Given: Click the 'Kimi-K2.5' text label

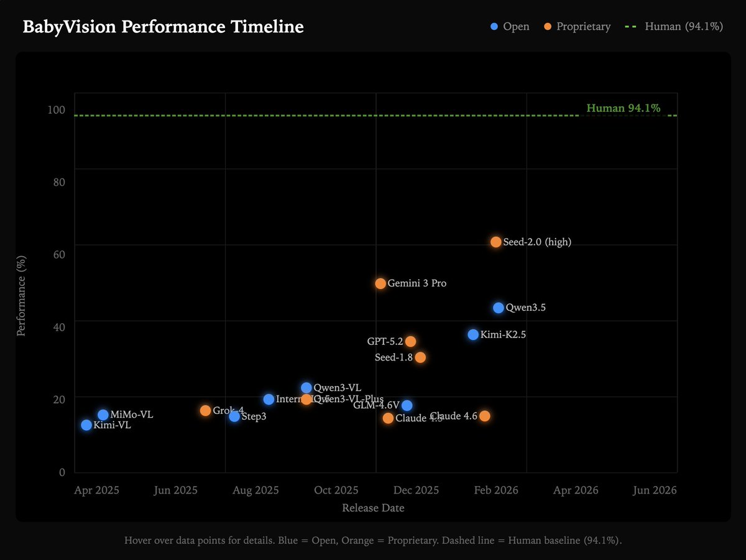Looking at the screenshot, I should (503, 335).
